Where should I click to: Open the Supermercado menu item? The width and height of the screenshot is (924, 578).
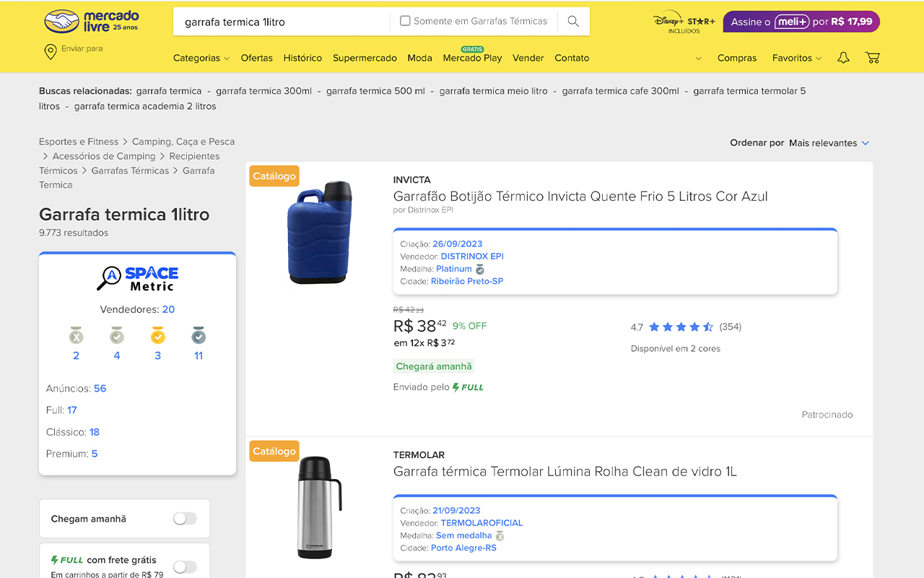(365, 58)
